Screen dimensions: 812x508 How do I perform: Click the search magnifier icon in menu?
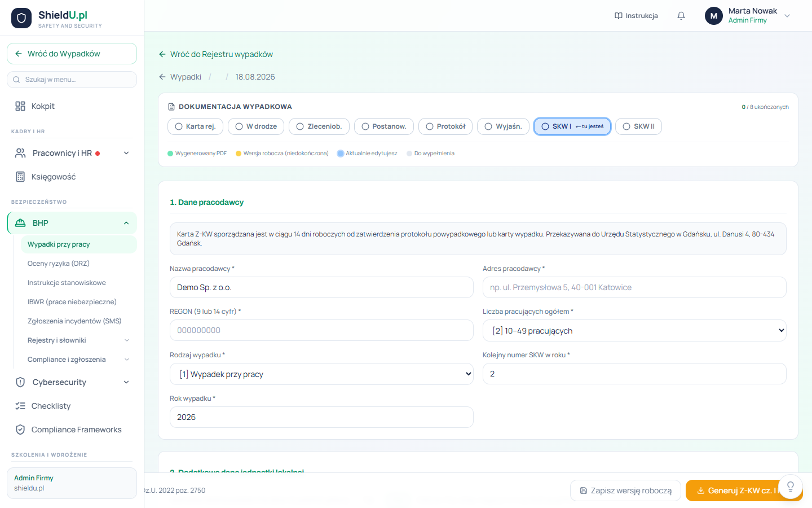point(16,80)
